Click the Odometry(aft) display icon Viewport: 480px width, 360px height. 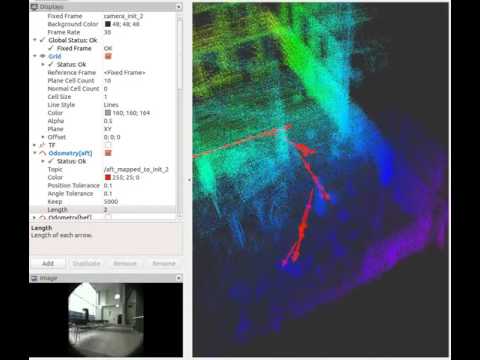point(43,153)
